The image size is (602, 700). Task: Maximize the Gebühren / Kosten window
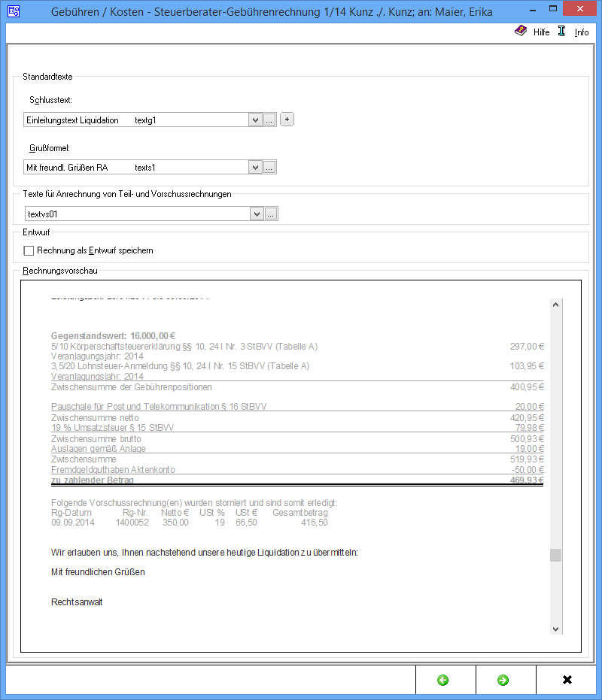point(553,9)
